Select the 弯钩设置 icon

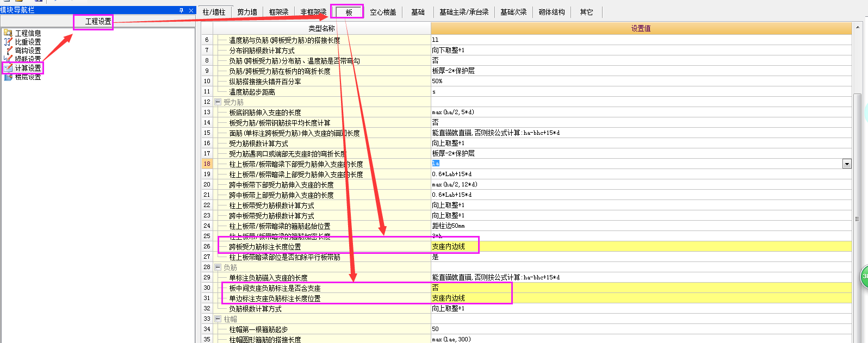click(8, 51)
